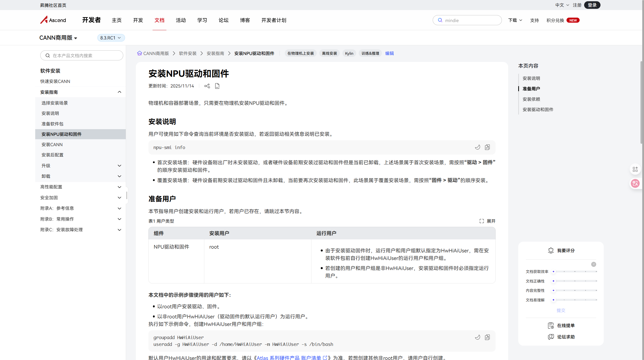Click the expand table icon
Screen dimensions: 644x360
coord(482,221)
